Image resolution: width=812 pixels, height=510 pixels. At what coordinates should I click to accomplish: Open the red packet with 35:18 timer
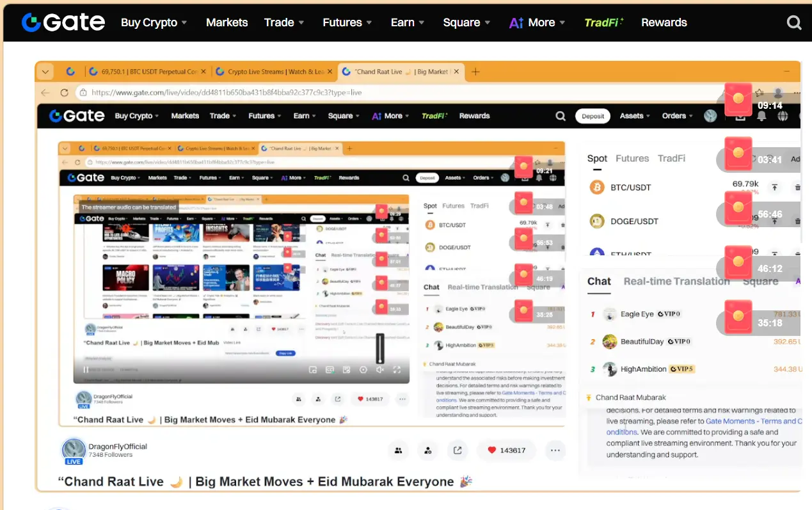click(x=738, y=317)
